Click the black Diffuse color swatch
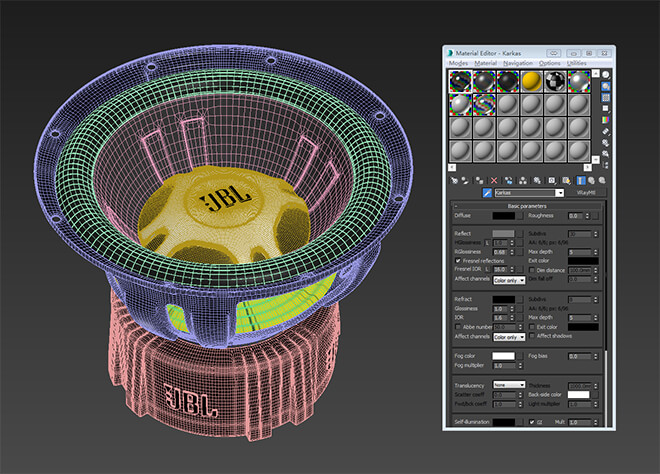Viewport: 660px width, 474px height. point(504,216)
